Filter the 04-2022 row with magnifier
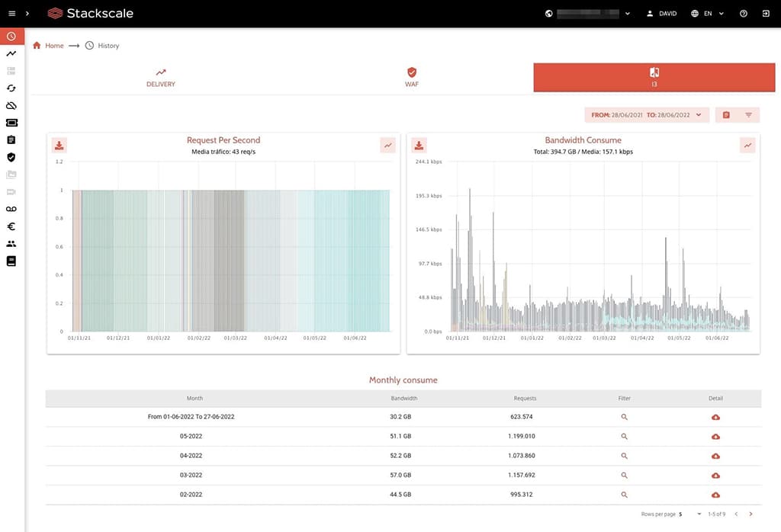Viewport: 781px width, 532px height. pyautogui.click(x=624, y=456)
